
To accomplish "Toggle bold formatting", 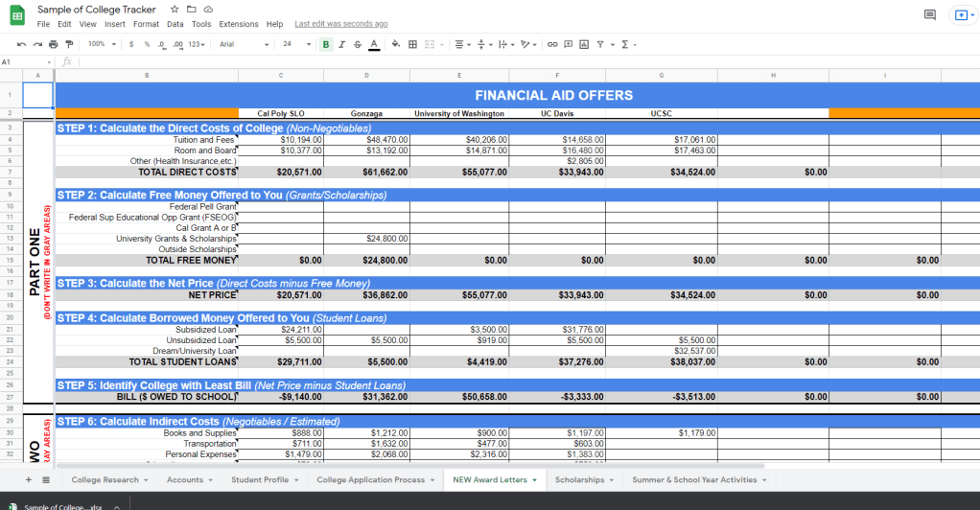I will pyautogui.click(x=326, y=44).
